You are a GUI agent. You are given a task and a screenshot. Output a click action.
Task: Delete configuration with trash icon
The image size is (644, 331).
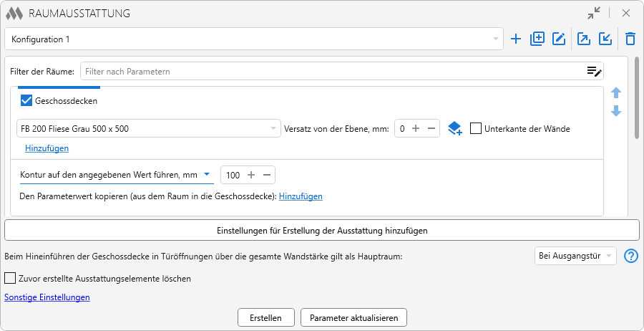pos(630,39)
